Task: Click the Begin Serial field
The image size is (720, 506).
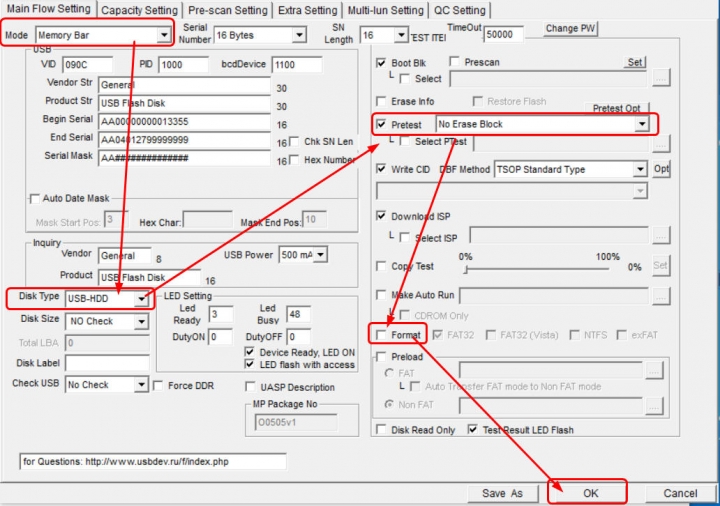Action: [184, 122]
